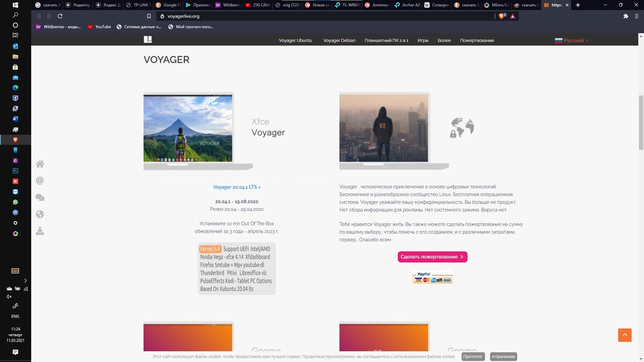Screen dimensions: 644x362
Task: Open the Wildberries bookmark
Action: coord(57,26)
